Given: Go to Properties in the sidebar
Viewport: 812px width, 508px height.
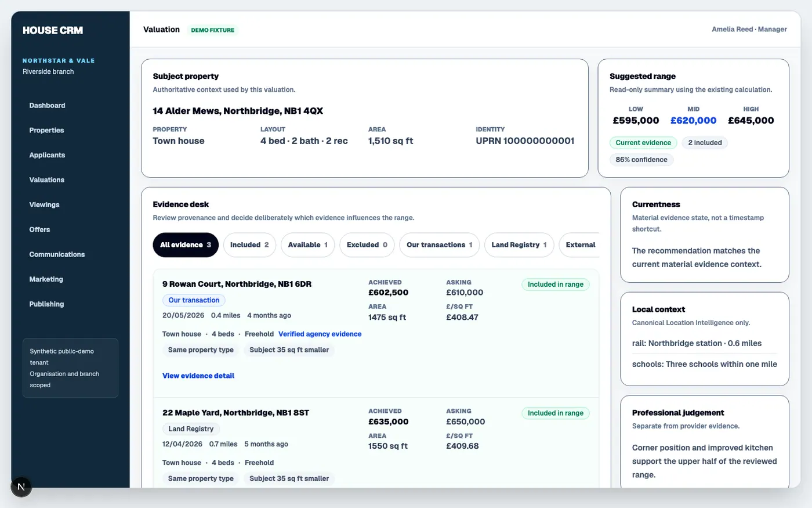Looking at the screenshot, I should (x=46, y=131).
